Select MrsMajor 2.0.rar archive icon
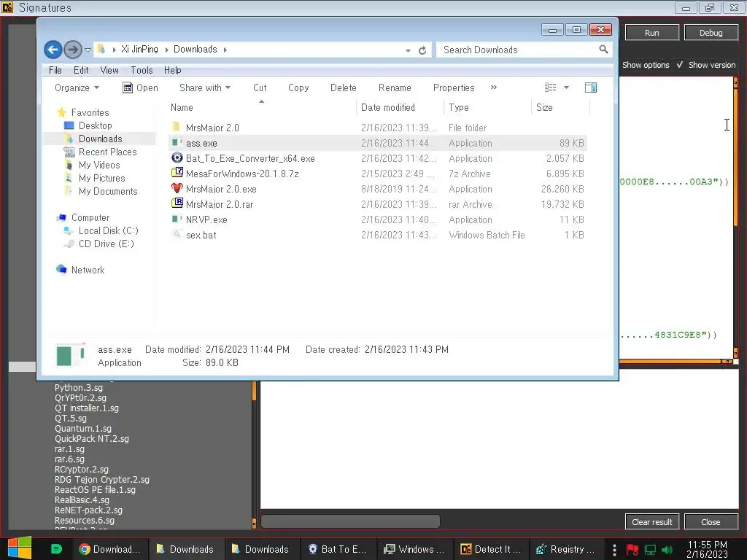This screenshot has width=747, height=560. [177, 203]
